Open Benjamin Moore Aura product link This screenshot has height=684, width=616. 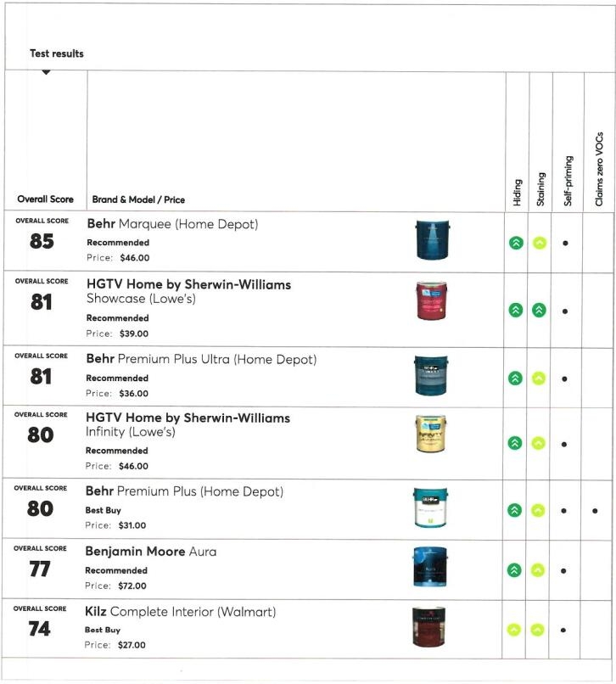(x=150, y=552)
